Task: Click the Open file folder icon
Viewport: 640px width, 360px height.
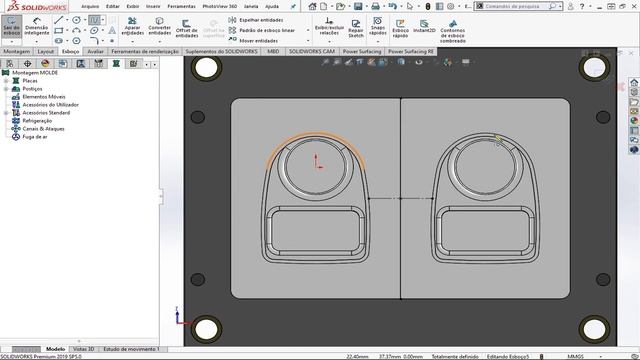Action: point(340,6)
